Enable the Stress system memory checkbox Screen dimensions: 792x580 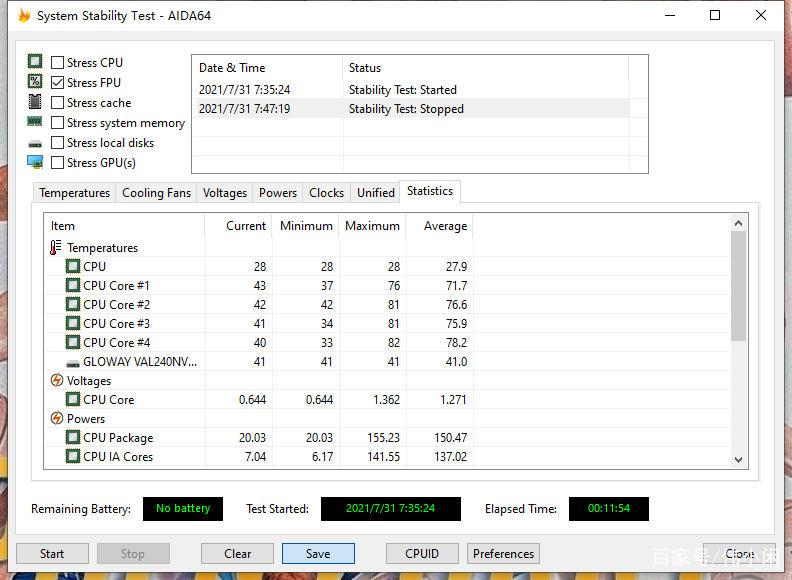pos(58,122)
